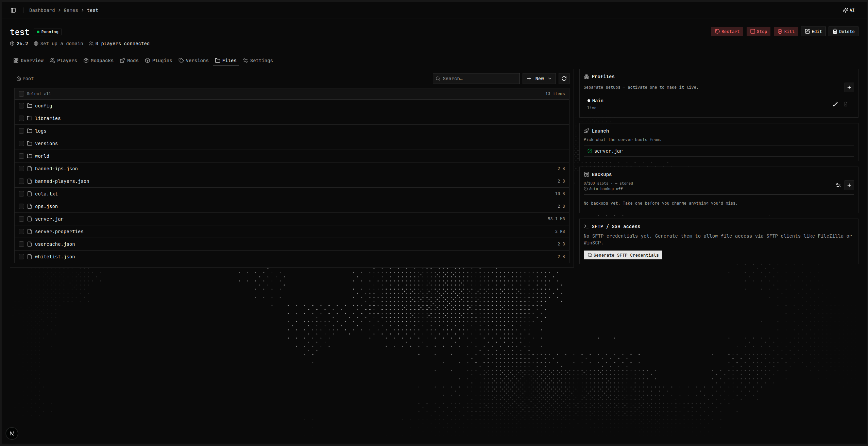Tick the versions folder checkbox
The image size is (868, 446).
[21, 143]
